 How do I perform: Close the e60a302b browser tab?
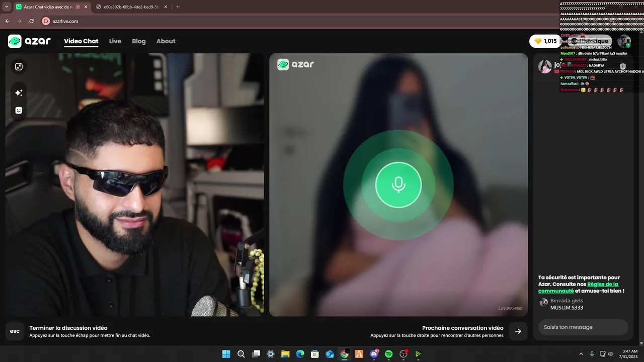tap(166, 7)
